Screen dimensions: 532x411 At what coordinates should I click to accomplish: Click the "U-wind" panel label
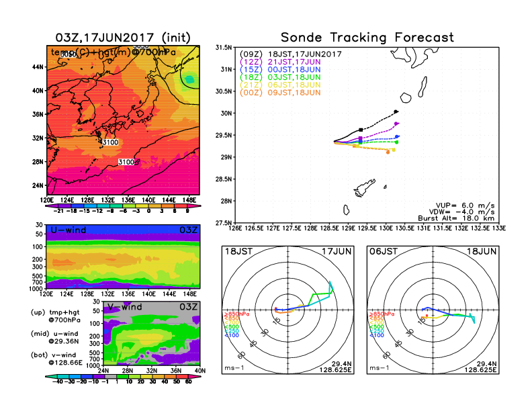coord(69,230)
